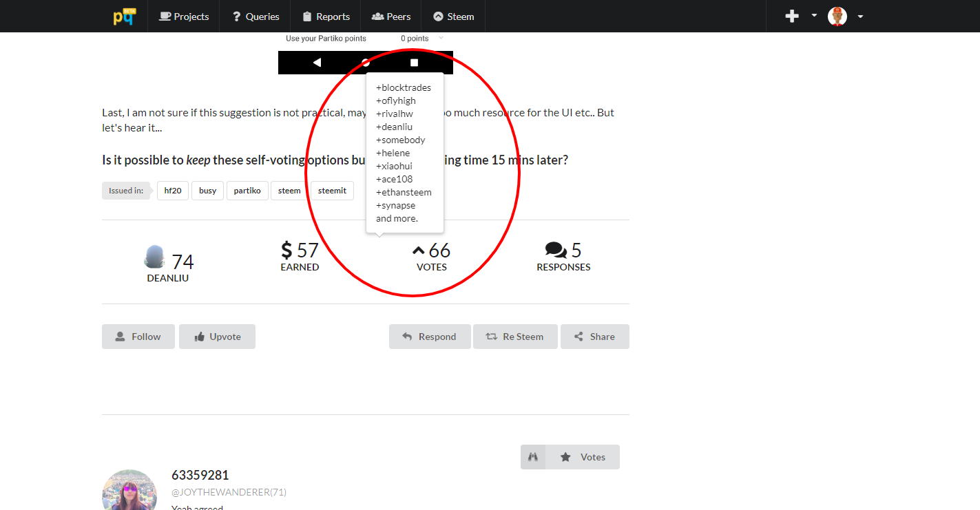
Task: Select +oflyhigh in the voters popup
Action: (396, 100)
